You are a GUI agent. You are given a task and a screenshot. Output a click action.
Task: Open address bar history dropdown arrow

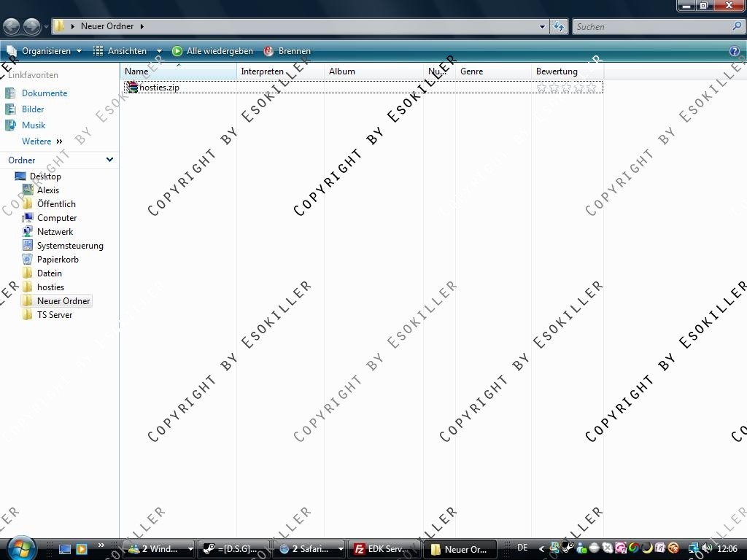[x=542, y=26]
